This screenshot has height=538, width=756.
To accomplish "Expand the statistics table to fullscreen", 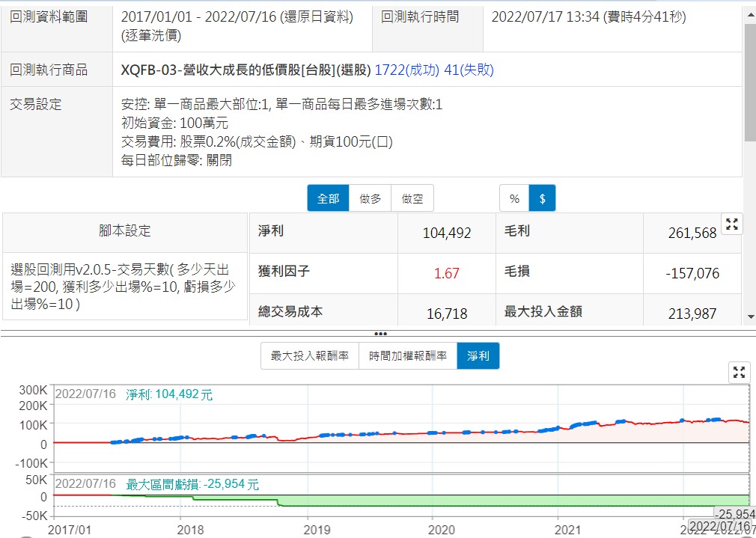I will pos(732,224).
